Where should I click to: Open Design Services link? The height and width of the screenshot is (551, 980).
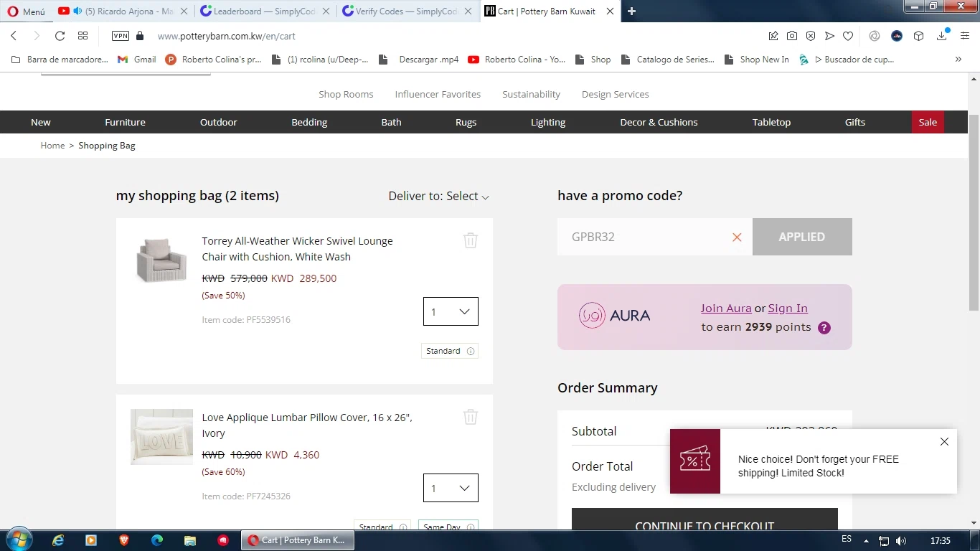click(x=615, y=94)
